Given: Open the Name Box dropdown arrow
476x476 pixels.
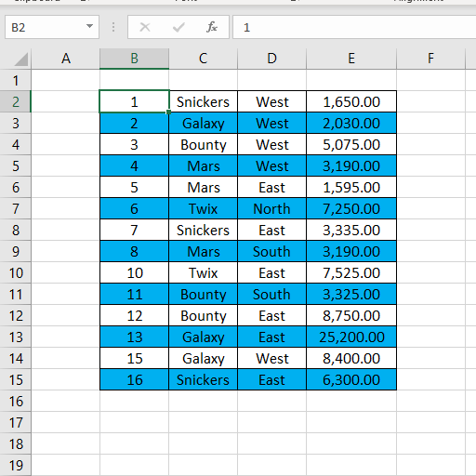Looking at the screenshot, I should 89,27.
